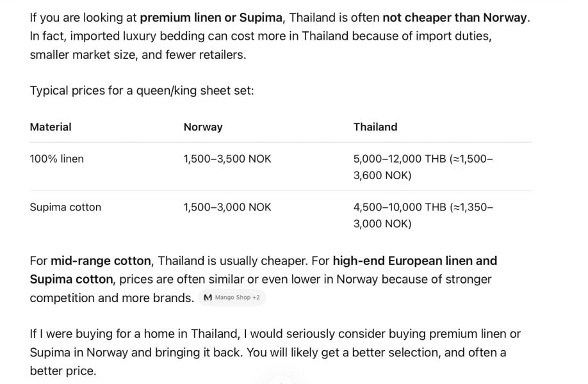The height and width of the screenshot is (384, 588).
Task: Click bold text not cheaper than Norway
Action: pyautogui.click(x=455, y=18)
